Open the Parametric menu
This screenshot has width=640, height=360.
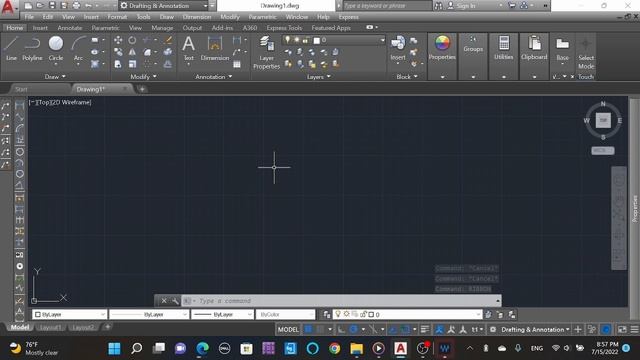[262, 17]
